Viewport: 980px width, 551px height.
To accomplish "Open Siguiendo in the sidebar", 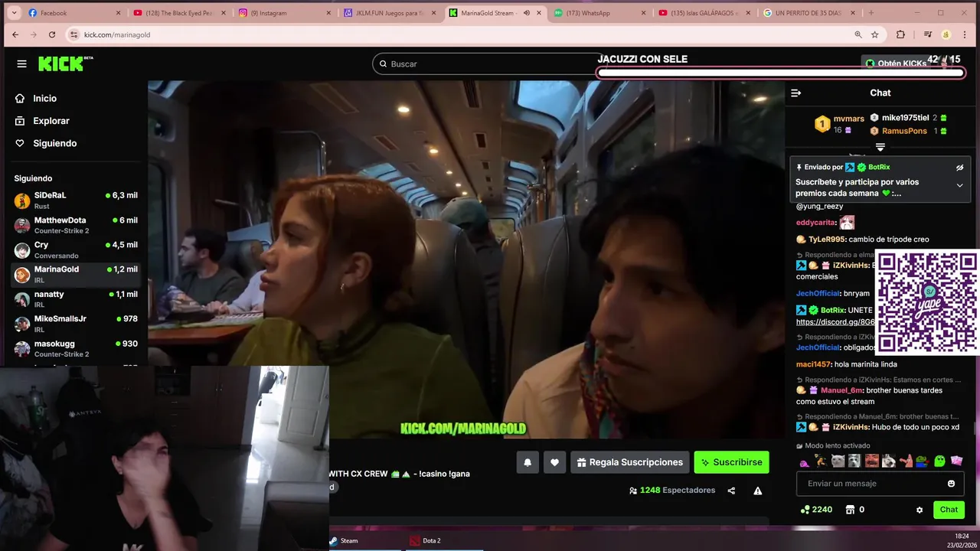I will tap(54, 143).
